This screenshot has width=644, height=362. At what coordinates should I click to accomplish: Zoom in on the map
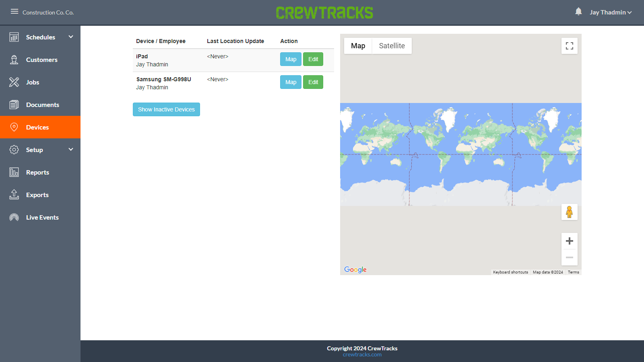tap(570, 241)
